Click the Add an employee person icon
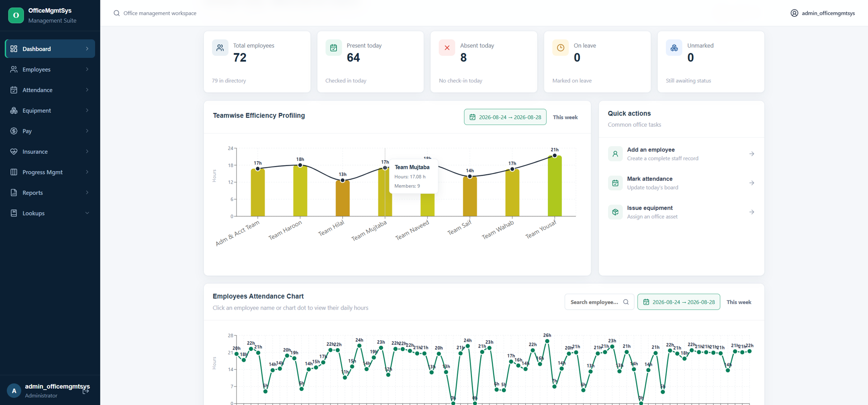 pos(615,154)
